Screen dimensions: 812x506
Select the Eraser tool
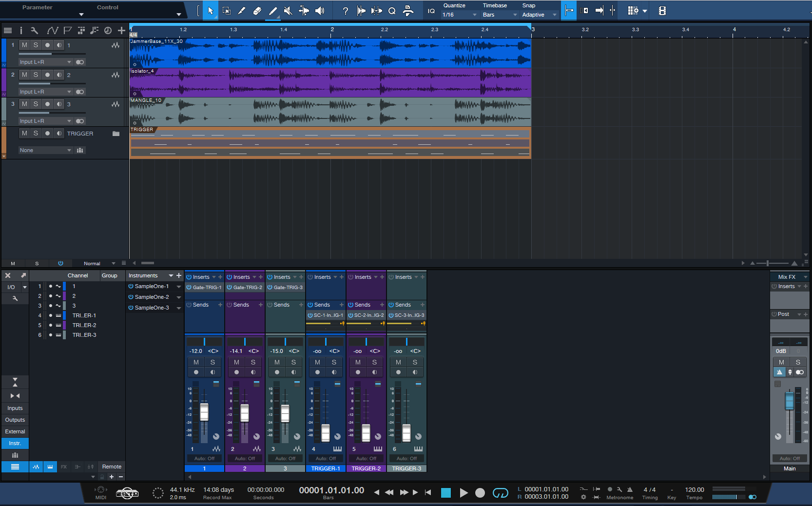(x=257, y=10)
